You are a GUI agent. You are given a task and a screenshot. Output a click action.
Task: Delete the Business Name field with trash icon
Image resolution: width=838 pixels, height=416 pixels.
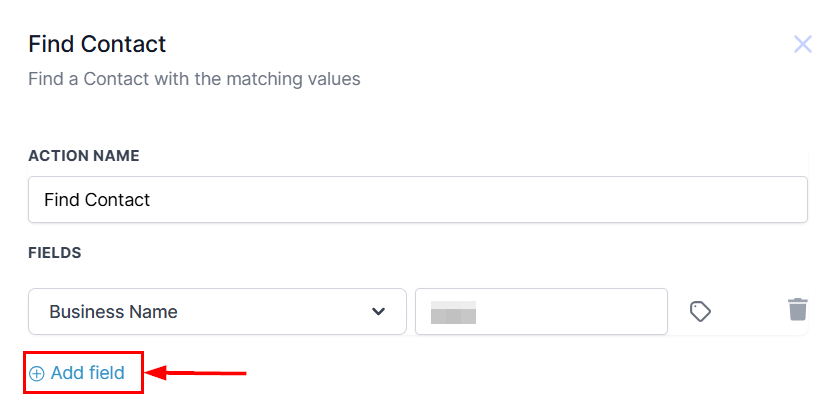point(797,309)
